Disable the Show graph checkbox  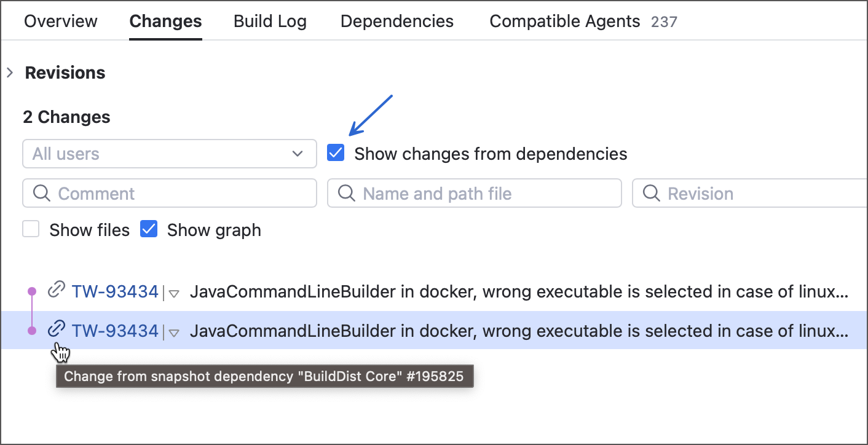(x=149, y=228)
